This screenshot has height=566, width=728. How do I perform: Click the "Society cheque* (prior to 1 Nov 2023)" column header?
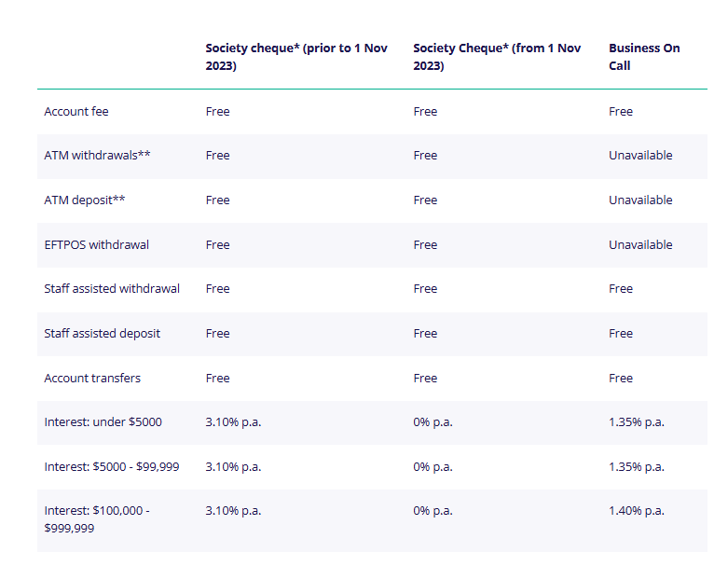(296, 57)
